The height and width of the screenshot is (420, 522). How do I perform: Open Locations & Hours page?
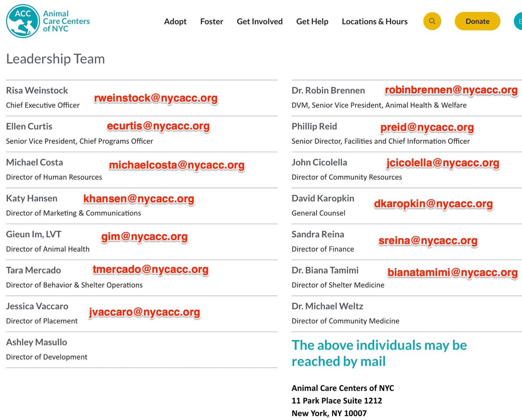coord(375,21)
